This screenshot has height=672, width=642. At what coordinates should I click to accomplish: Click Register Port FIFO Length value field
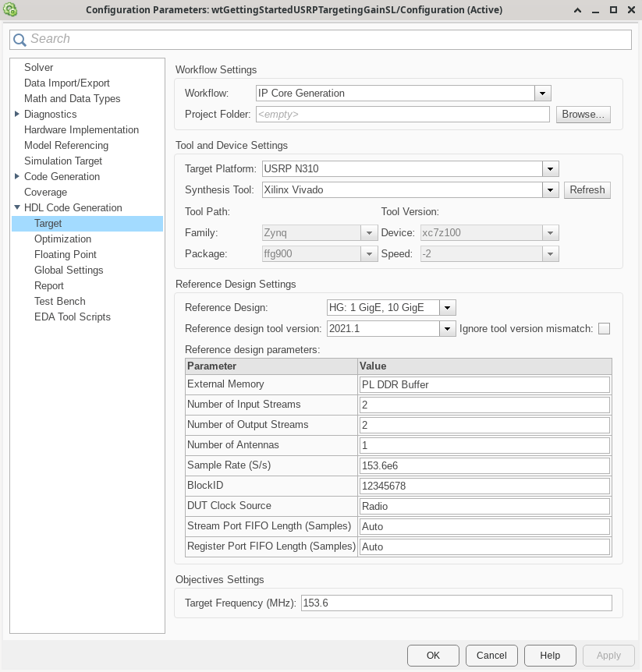tap(484, 546)
